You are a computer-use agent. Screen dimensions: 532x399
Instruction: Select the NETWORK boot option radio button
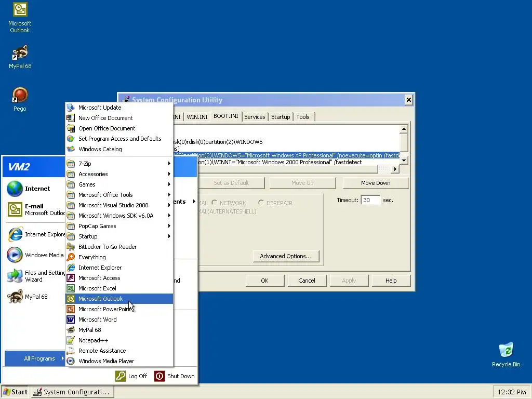click(x=215, y=203)
